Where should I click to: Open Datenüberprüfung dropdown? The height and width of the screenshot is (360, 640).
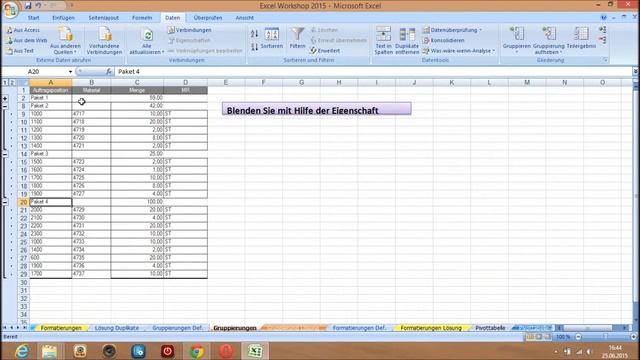pos(452,30)
